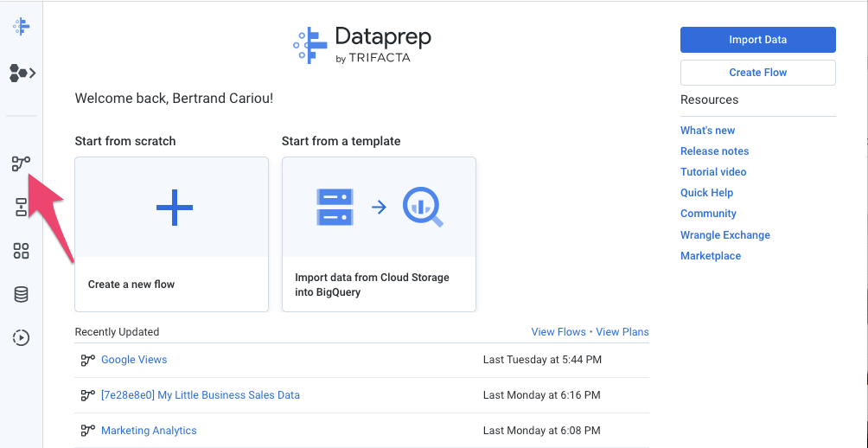
Task: Open the database Connections icon
Action: coord(22,295)
